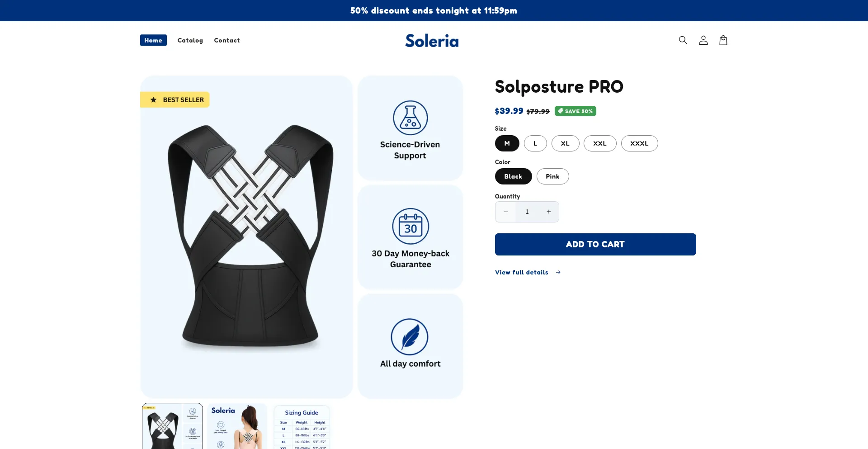The width and height of the screenshot is (868, 449).
Task: Select size XXL option
Action: point(600,143)
